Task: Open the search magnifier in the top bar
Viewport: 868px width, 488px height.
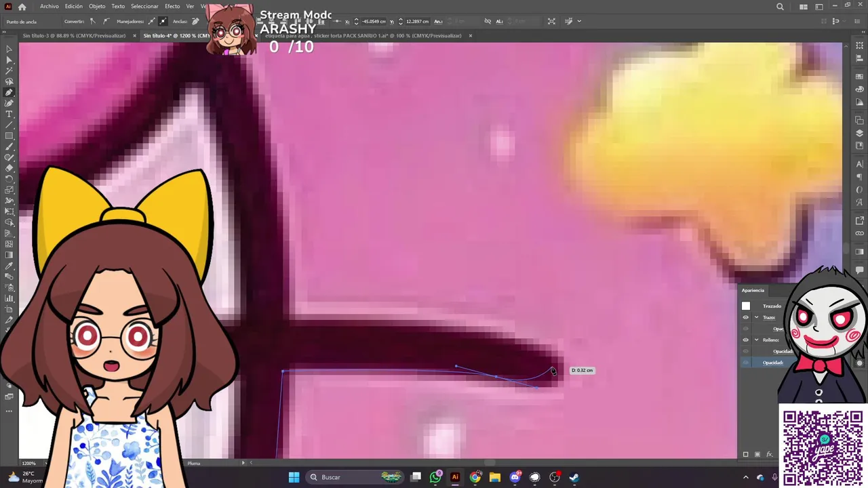Action: click(780, 7)
